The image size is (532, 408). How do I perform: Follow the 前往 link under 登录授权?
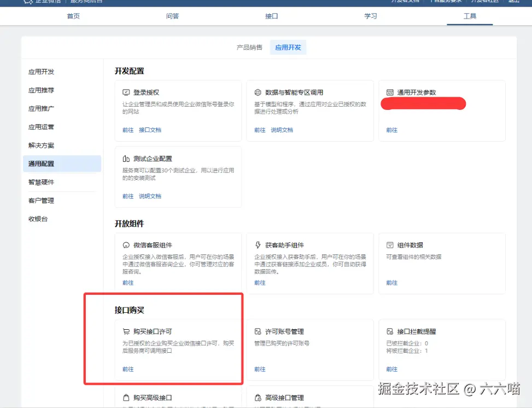coord(128,130)
